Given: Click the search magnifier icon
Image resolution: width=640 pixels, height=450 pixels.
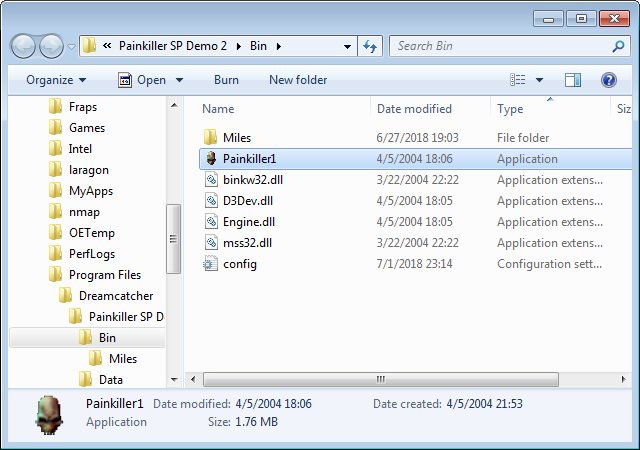Looking at the screenshot, I should 618,46.
